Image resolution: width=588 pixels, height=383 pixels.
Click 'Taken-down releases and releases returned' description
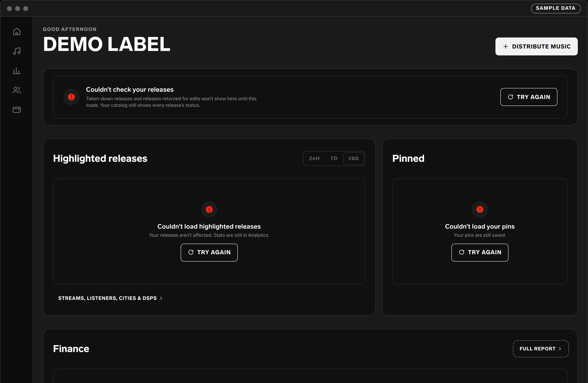pos(171,102)
